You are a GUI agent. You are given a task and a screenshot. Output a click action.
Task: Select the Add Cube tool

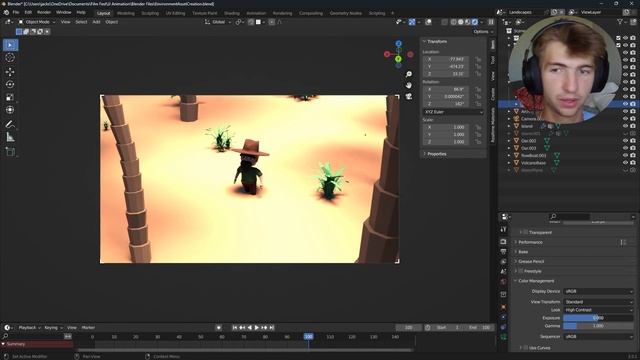(10, 152)
